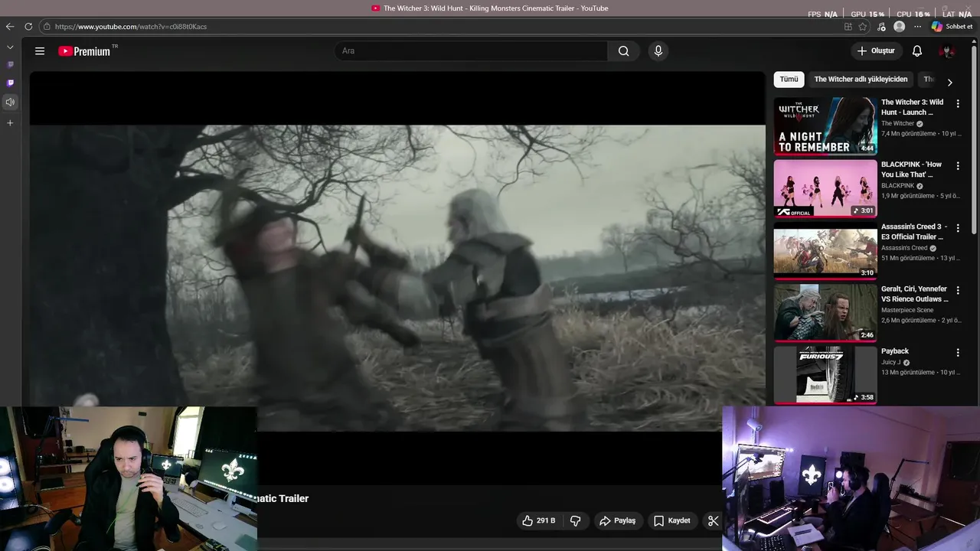This screenshot has height=551, width=980.
Task: Open 'The Witcher 3: Wild Hunt - Launch' title
Action: [x=912, y=107]
